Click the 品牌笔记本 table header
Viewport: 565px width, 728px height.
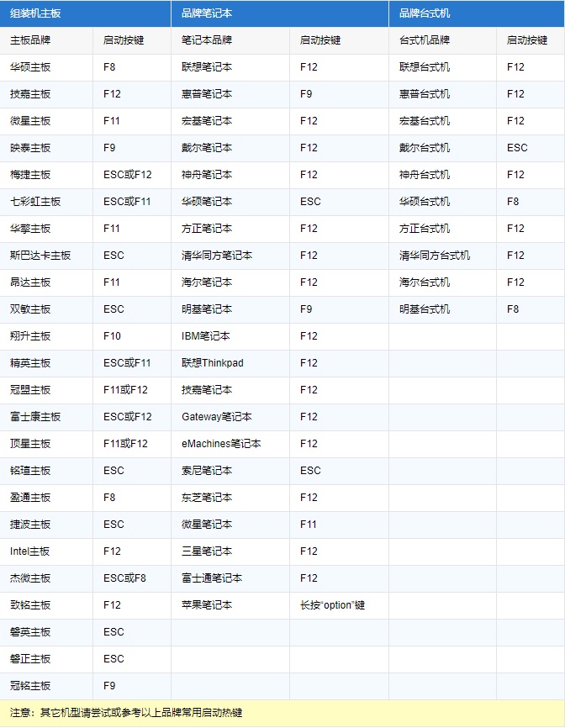pos(207,13)
